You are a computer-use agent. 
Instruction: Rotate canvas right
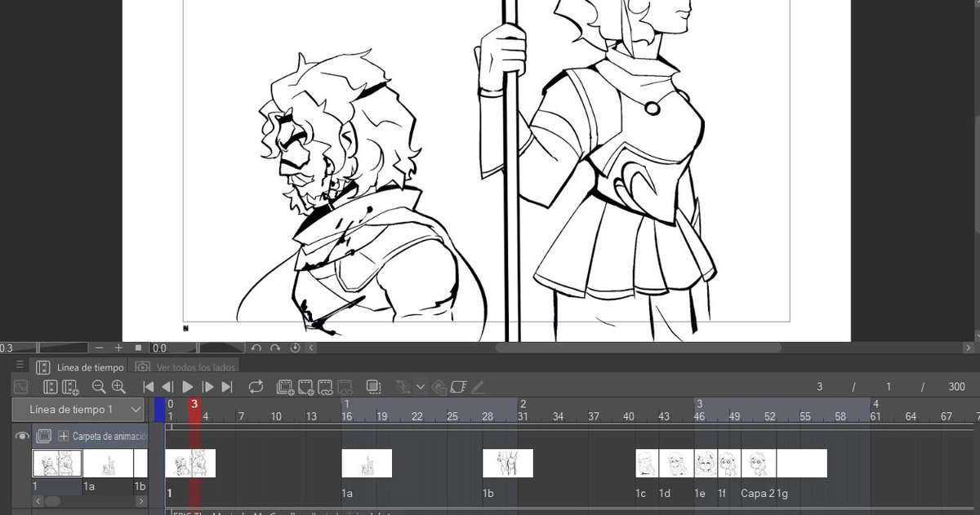point(275,348)
